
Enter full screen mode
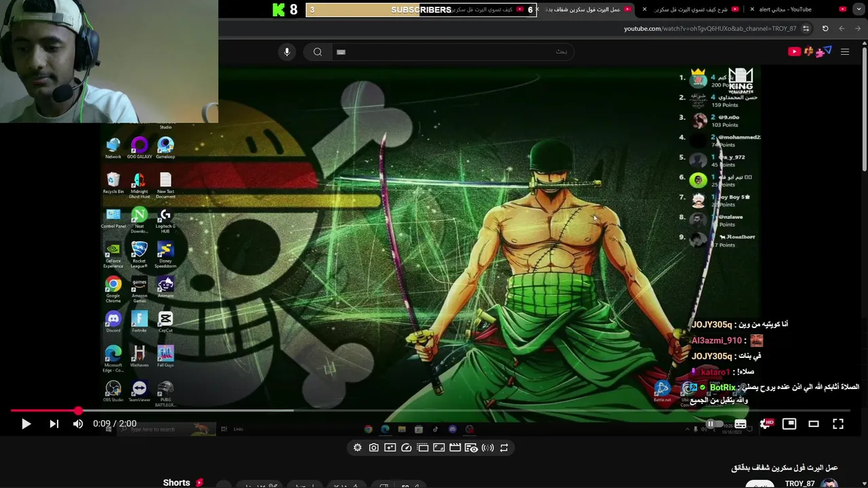(x=838, y=424)
